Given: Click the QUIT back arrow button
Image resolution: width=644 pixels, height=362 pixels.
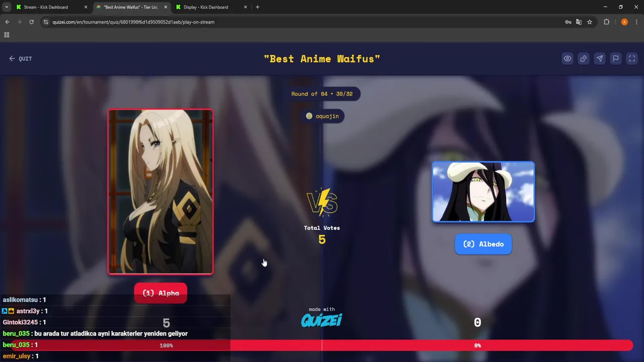Looking at the screenshot, I should (20, 59).
